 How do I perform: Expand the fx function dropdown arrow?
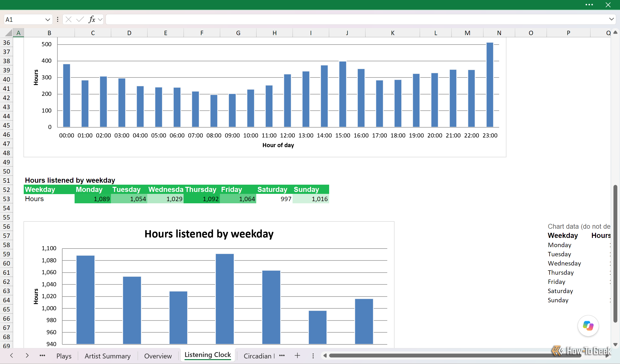pos(100,19)
